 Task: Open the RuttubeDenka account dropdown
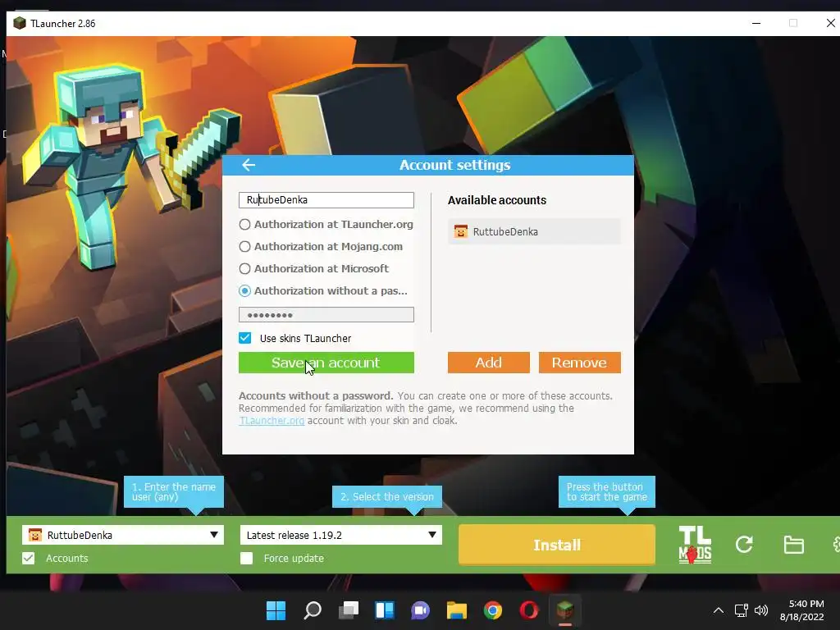click(x=123, y=535)
